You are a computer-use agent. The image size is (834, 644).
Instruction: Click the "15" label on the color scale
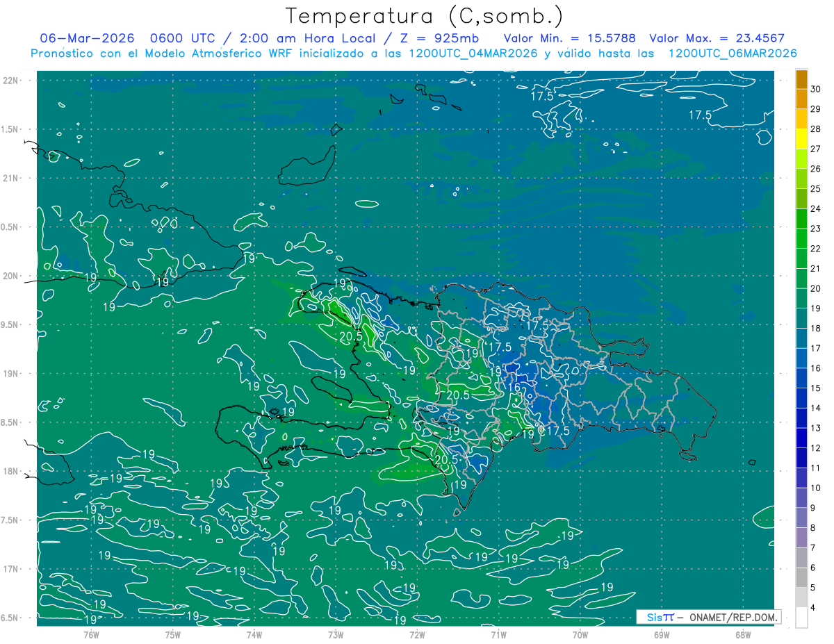point(816,388)
